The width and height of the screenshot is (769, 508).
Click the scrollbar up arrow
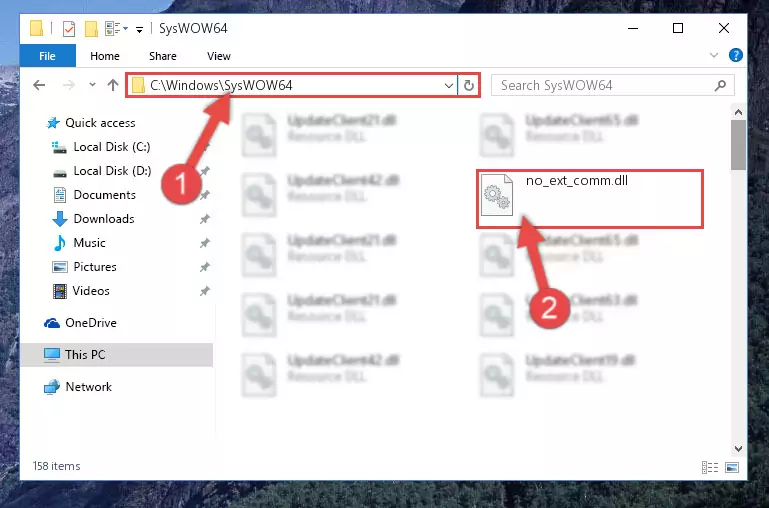[x=738, y=112]
